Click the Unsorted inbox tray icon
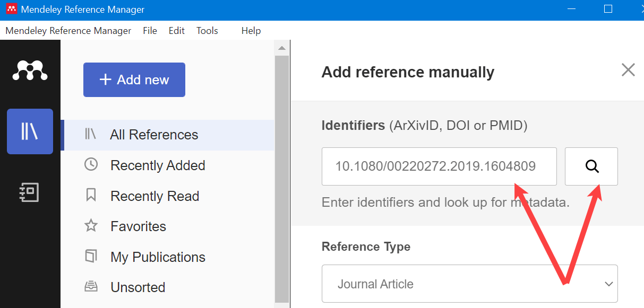 [91, 287]
